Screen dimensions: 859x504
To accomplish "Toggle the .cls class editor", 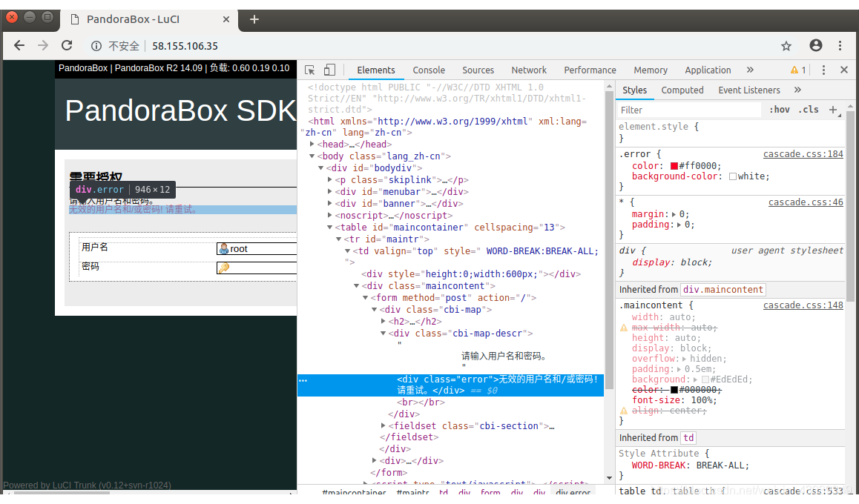I will pos(808,110).
